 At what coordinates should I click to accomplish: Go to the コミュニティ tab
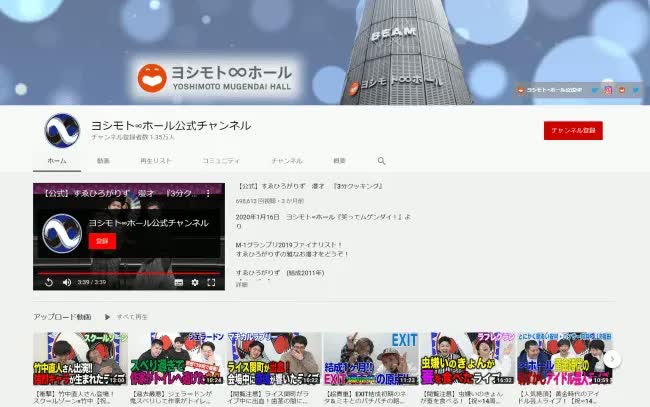221,160
